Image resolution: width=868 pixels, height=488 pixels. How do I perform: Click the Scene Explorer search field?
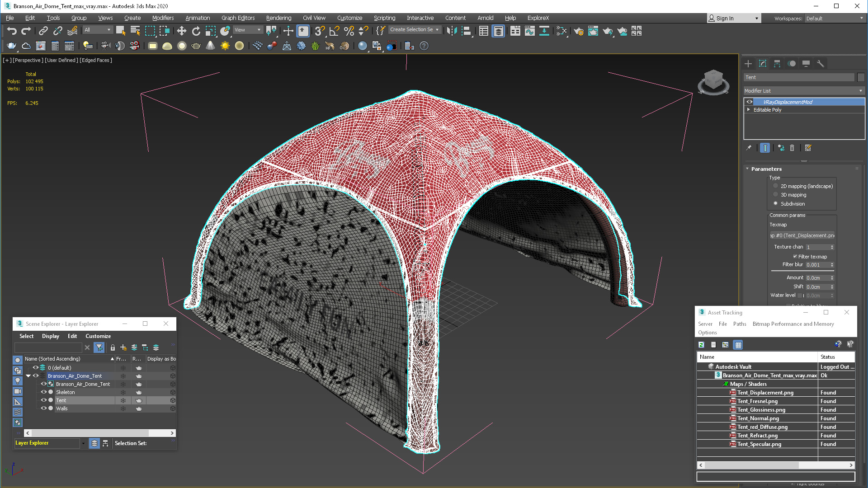[48, 347]
